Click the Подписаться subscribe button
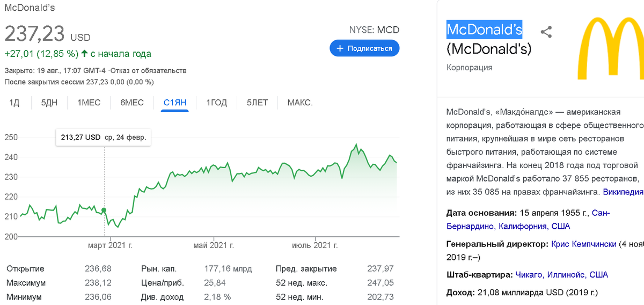Viewport: 644px width, 305px height. 364,48
